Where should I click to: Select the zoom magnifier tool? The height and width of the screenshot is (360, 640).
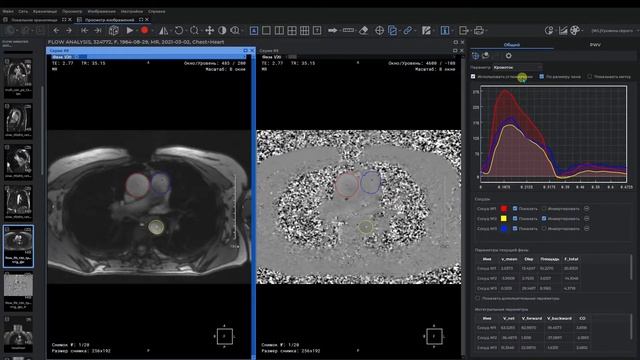pos(194,31)
